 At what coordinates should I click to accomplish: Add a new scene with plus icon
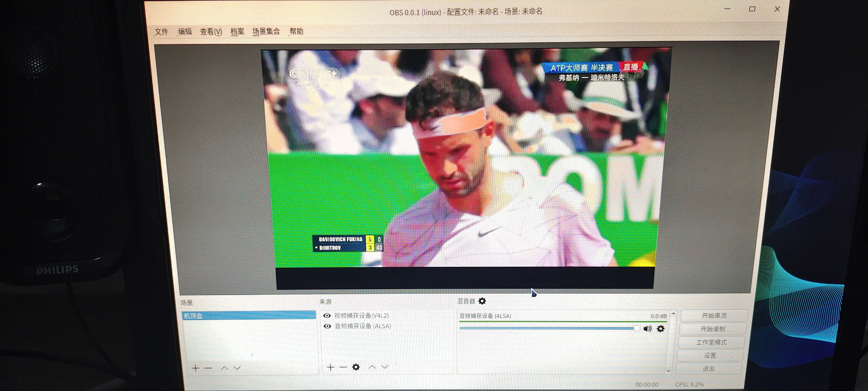[196, 368]
